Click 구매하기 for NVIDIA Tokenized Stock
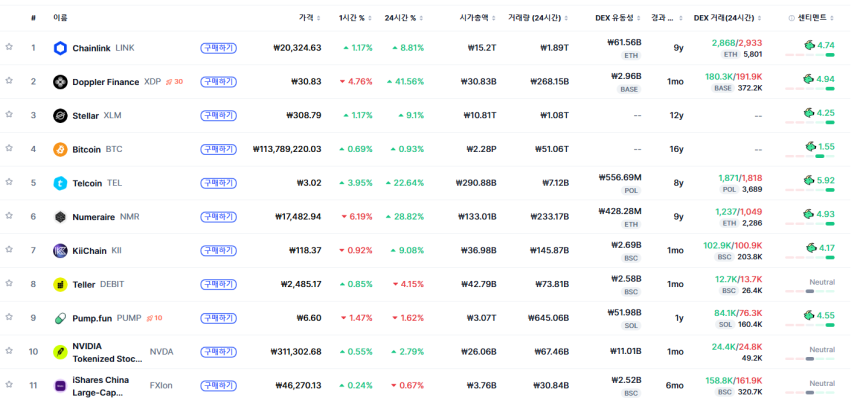This screenshot has height=398, width=860. click(x=218, y=352)
